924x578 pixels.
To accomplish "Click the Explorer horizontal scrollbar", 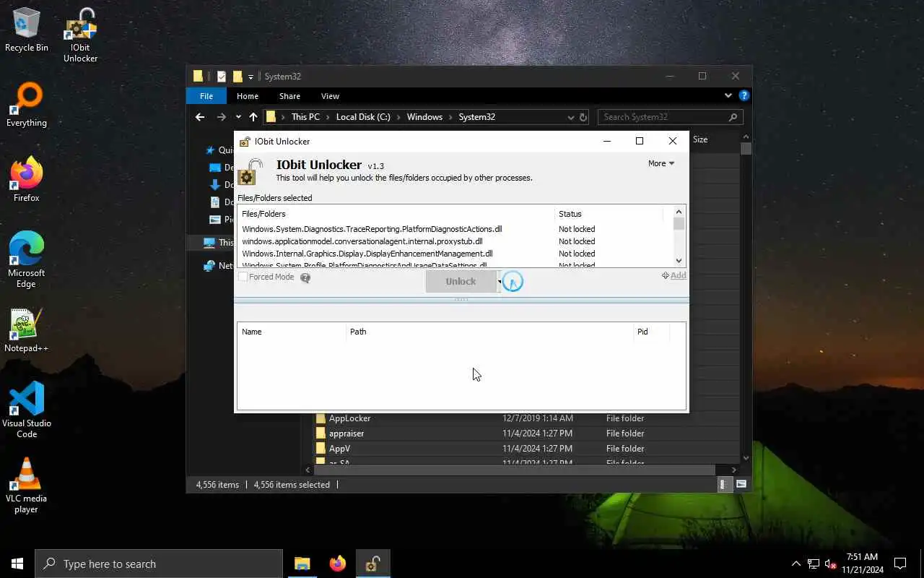I will (x=514, y=470).
